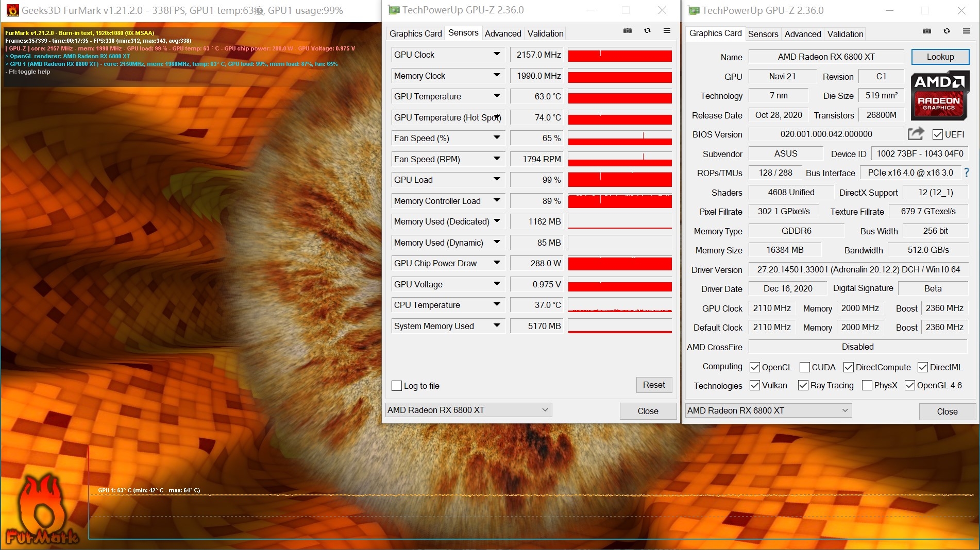Take a screenshot with the Graphics Card window camera icon
The image size is (980, 550).
point(926,31)
